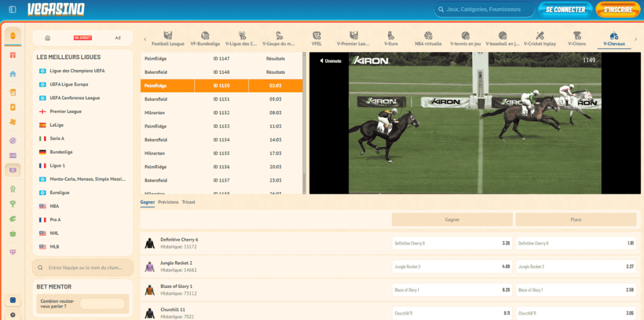
Task: Click the England flag next to Premier League
Action: point(42,111)
